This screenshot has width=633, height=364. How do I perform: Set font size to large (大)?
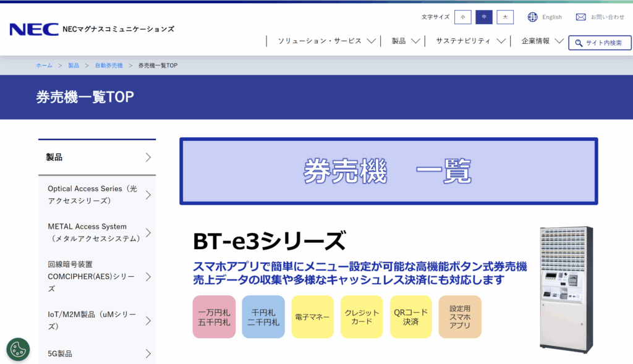point(505,17)
